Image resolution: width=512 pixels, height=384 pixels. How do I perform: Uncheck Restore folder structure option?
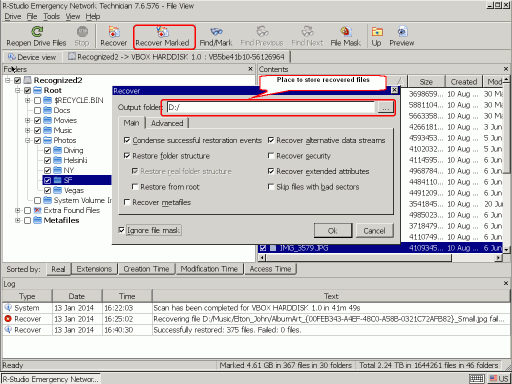(x=127, y=156)
